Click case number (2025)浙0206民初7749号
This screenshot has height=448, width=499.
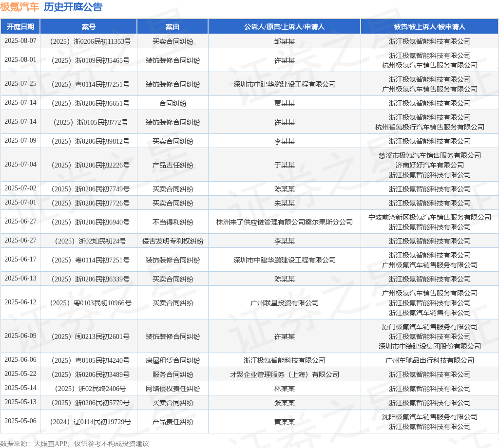pyautogui.click(x=90, y=189)
